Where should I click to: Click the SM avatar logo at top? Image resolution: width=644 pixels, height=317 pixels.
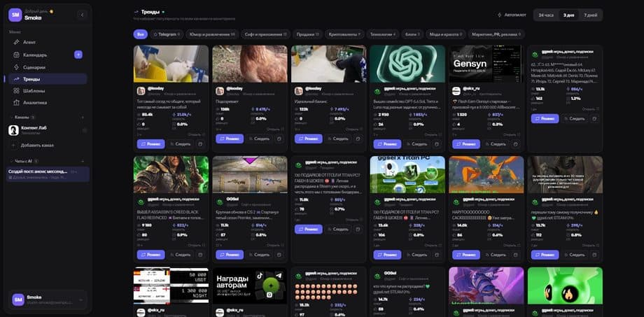[15, 15]
